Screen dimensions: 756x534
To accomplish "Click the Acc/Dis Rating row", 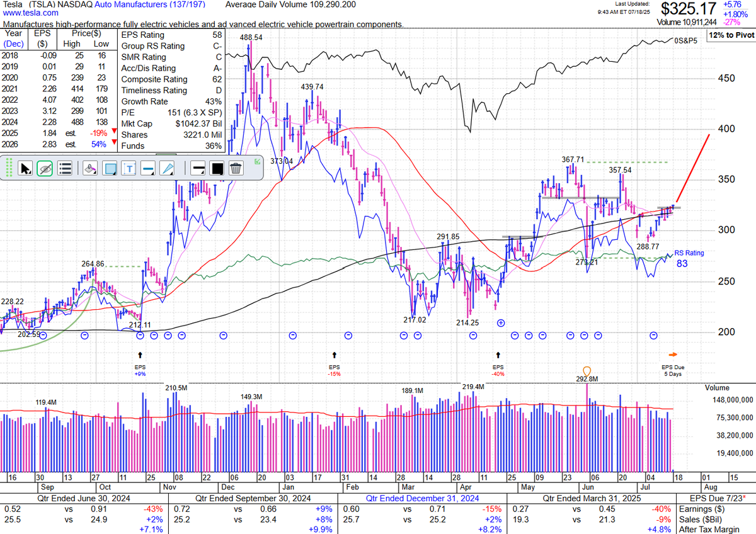I will click(x=171, y=68).
